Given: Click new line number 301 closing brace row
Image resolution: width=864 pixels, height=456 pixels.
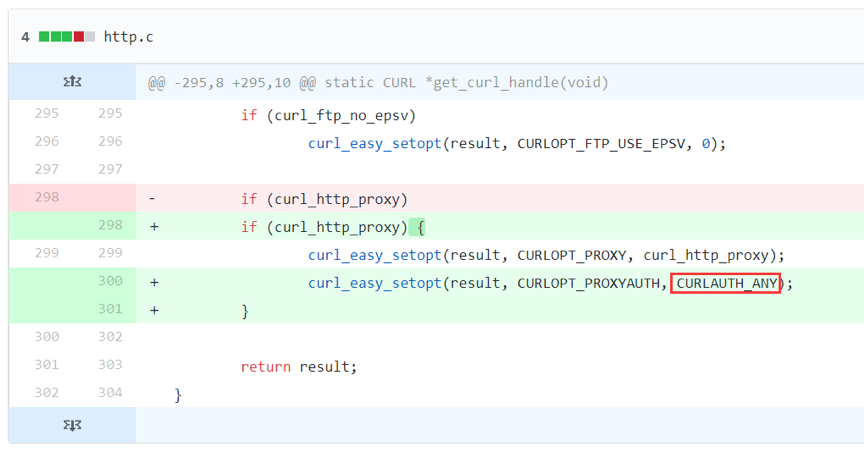Looking at the screenshot, I should pos(110,309).
